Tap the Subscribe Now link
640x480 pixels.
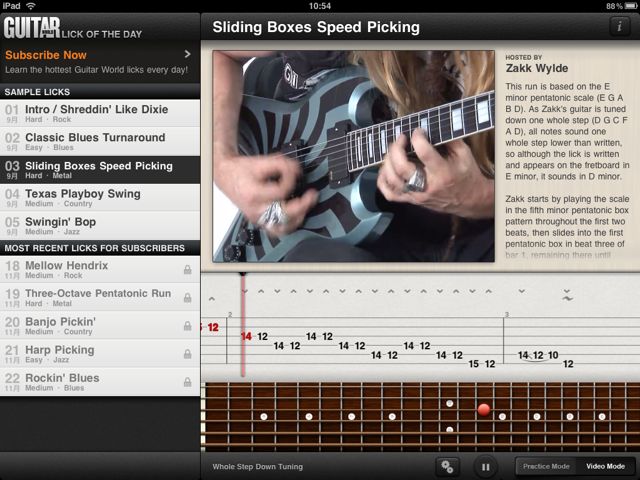coord(46,55)
